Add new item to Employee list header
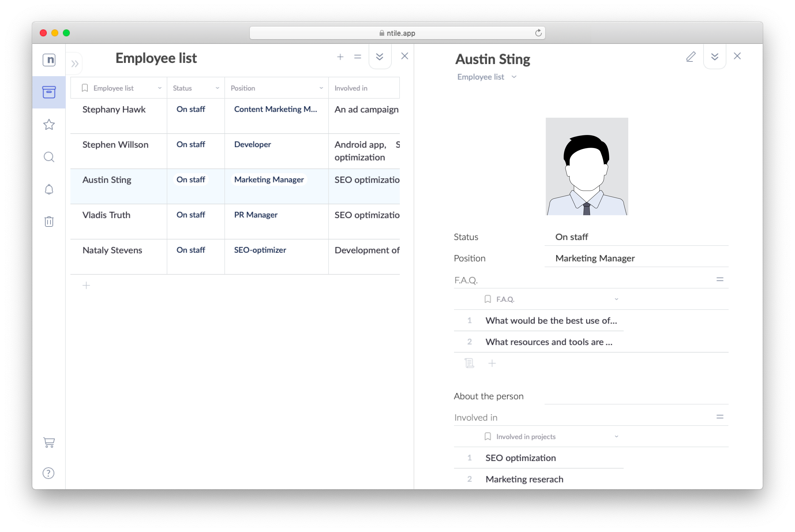The height and width of the screenshot is (532, 795). [x=340, y=57]
